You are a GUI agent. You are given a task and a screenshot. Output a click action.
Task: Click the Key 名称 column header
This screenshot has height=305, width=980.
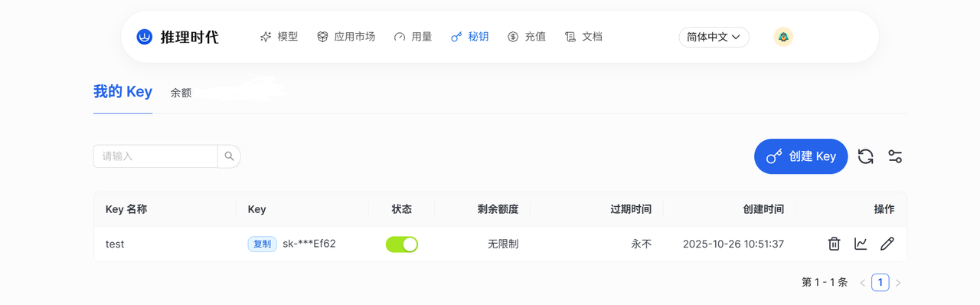pos(126,209)
